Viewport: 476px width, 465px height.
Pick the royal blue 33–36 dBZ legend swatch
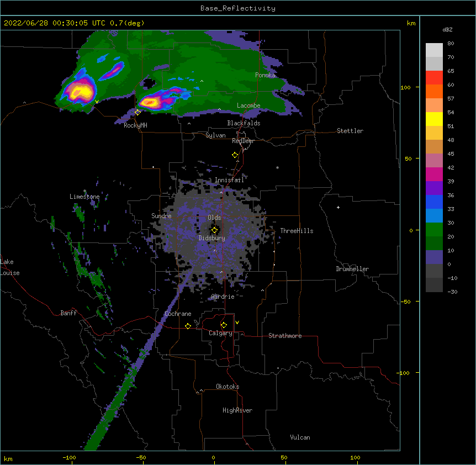coord(434,202)
